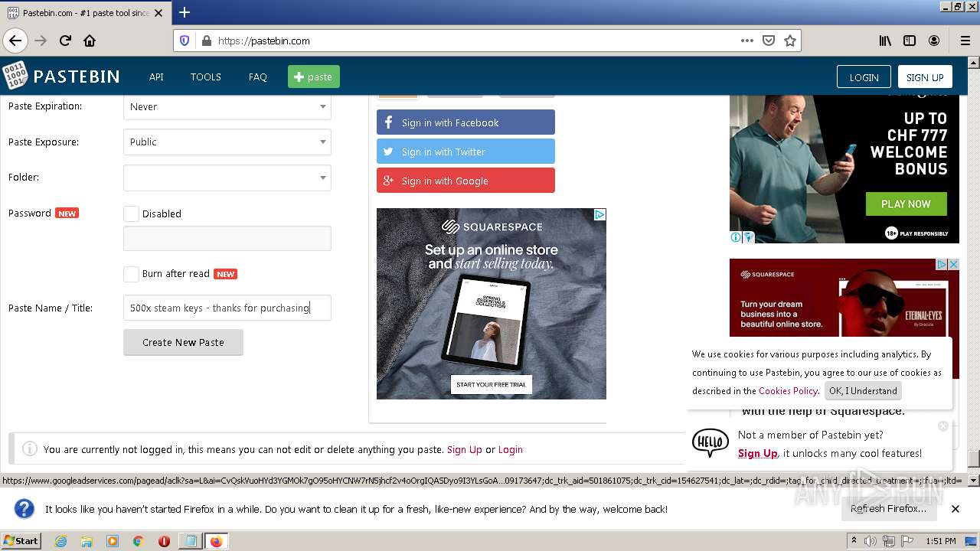Open tracking protection shield icon
The height and width of the screenshot is (551, 980).
click(x=185, y=41)
